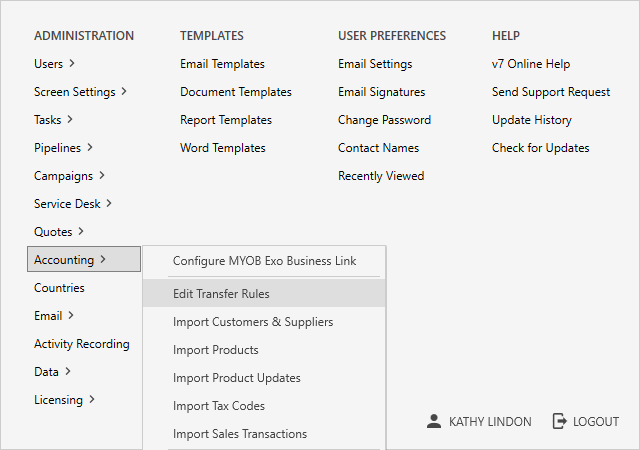
Task: Open the Countries administration page
Action: click(59, 288)
